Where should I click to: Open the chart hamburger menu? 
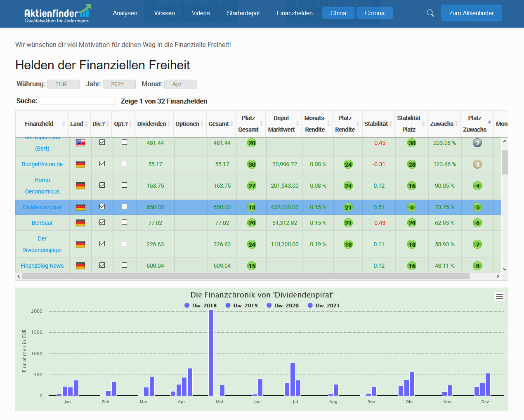500,296
